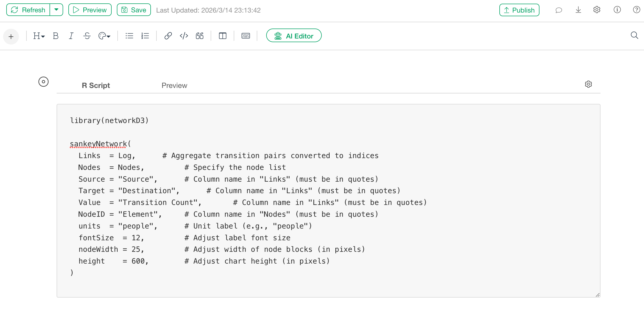
Task: Insert a bulleted list
Action: pos(129,36)
